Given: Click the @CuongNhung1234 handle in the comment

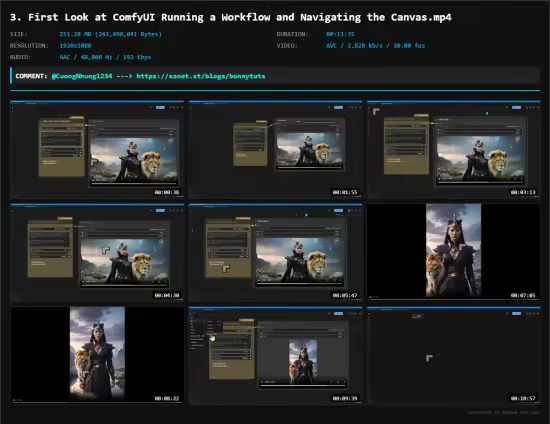Looking at the screenshot, I should [x=82, y=76].
